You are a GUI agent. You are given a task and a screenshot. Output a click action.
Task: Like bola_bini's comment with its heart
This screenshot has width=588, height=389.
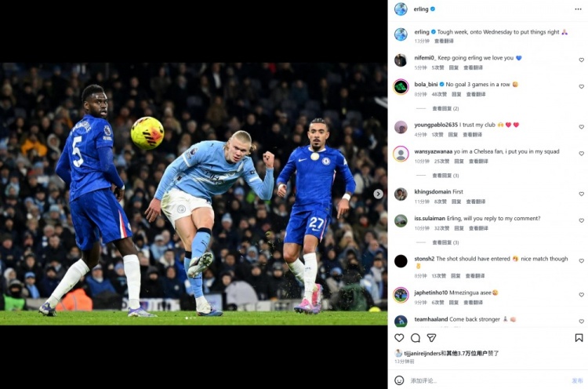pyautogui.click(x=581, y=86)
